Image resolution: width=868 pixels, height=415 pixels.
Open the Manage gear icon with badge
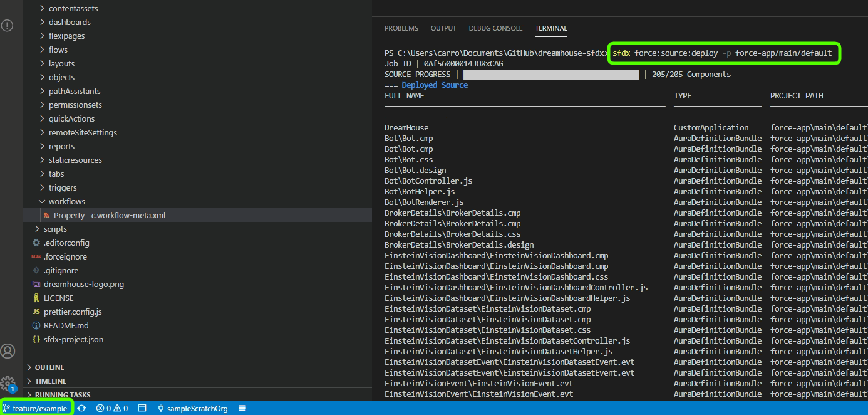(x=8, y=383)
